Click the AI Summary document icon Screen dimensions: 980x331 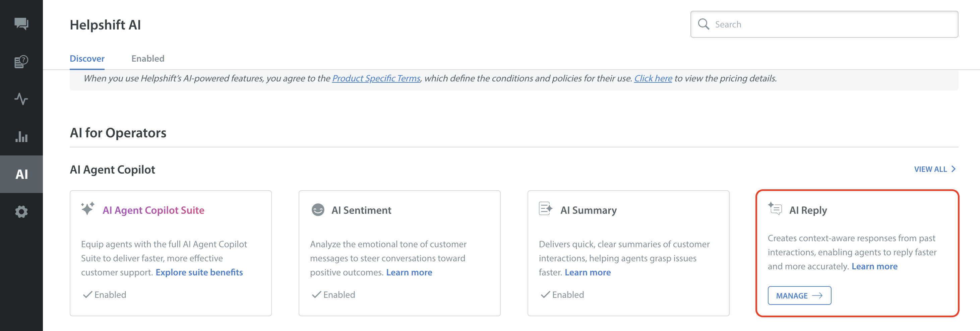(545, 209)
